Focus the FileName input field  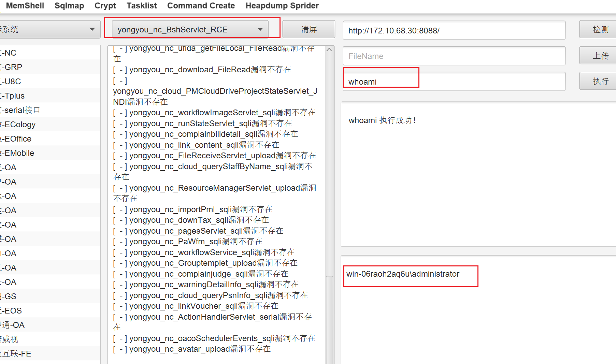454,56
